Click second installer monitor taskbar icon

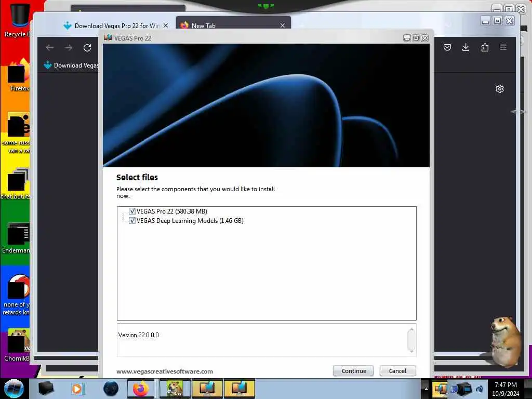pyautogui.click(x=239, y=389)
